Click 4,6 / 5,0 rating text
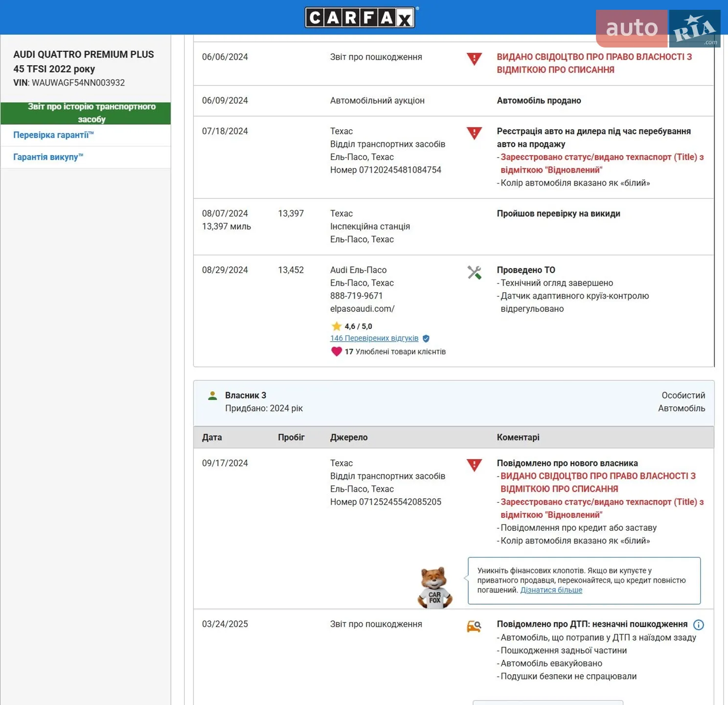Image resolution: width=728 pixels, height=705 pixels. (358, 326)
